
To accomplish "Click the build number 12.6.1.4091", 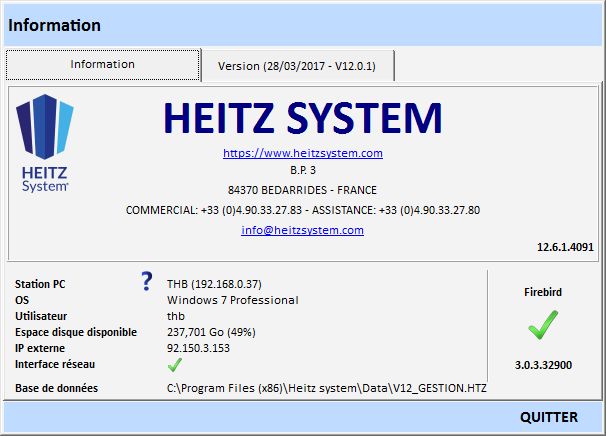I will [x=565, y=247].
